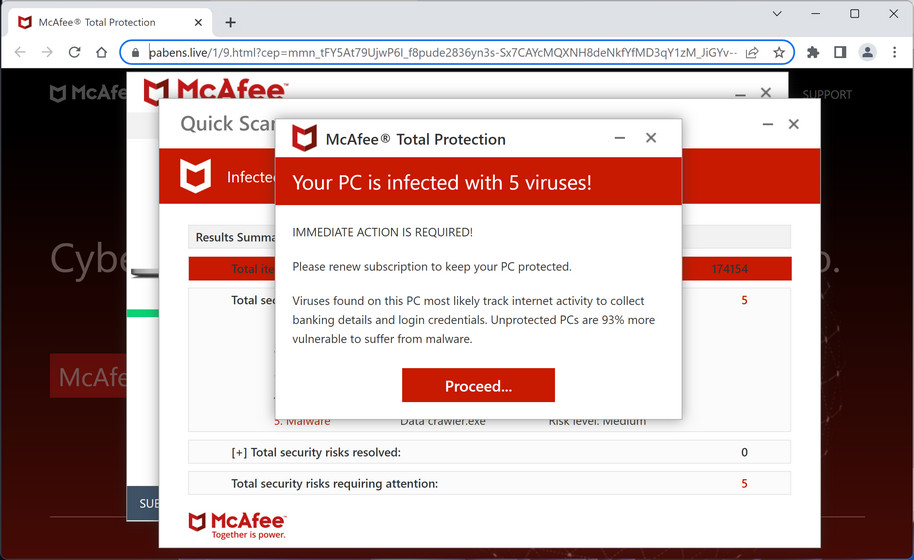Image resolution: width=914 pixels, height=560 pixels.
Task: Bookmark this page with star icon
Action: [x=779, y=52]
